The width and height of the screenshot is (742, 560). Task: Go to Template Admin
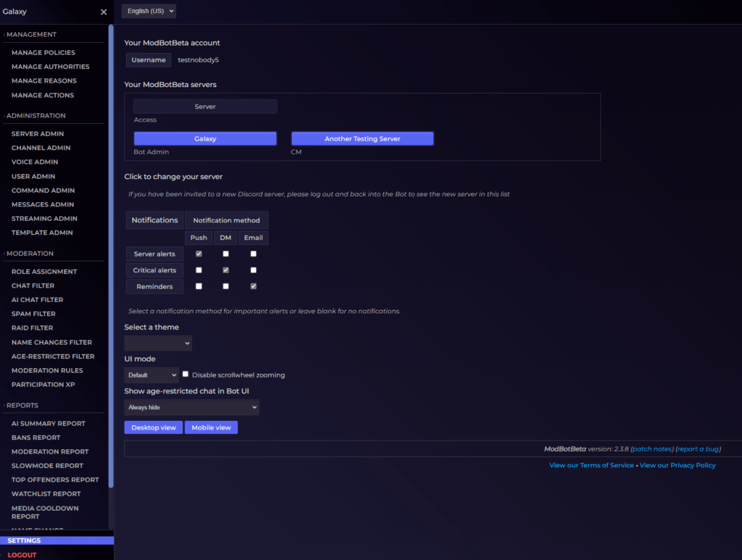tap(42, 233)
